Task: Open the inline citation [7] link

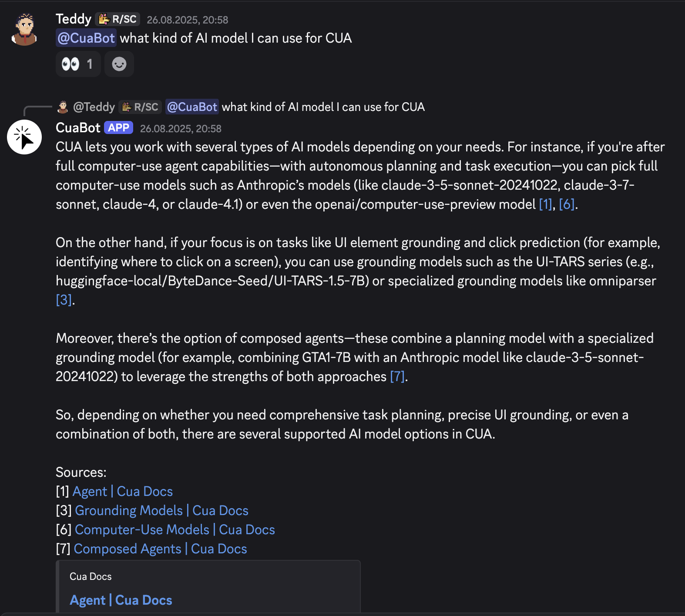Action: point(397,377)
